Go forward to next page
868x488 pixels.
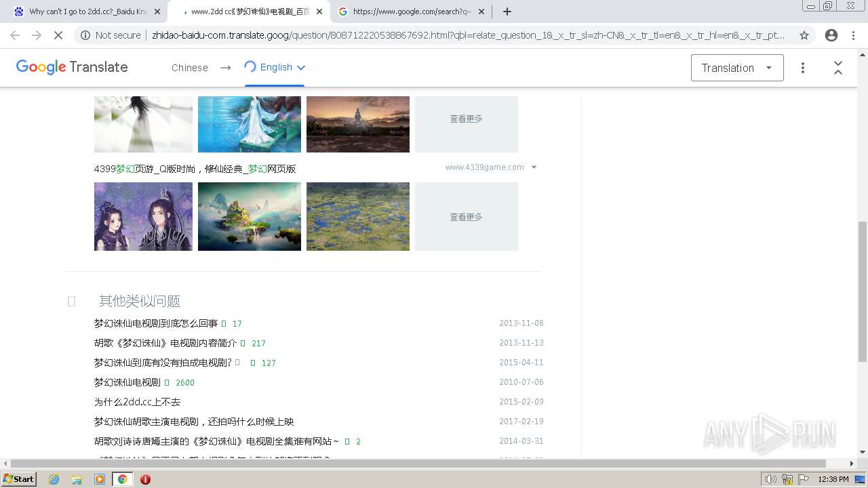[x=37, y=35]
